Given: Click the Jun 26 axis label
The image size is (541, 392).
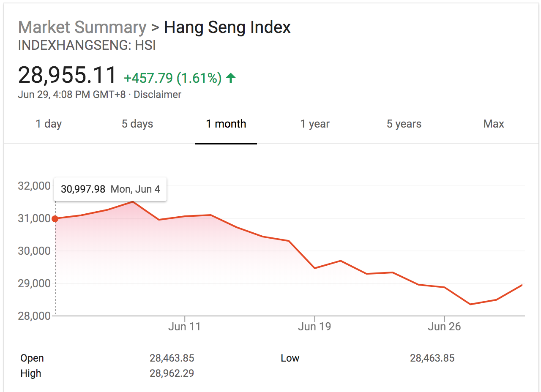Looking at the screenshot, I should (444, 326).
